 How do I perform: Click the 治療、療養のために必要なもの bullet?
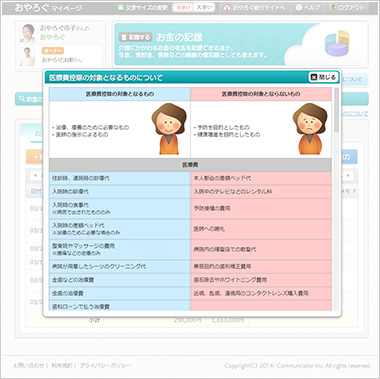[x=90, y=127]
